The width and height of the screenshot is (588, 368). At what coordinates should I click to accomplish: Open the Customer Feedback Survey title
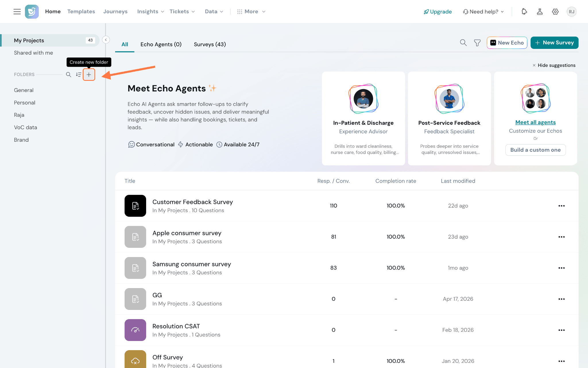coord(192,202)
